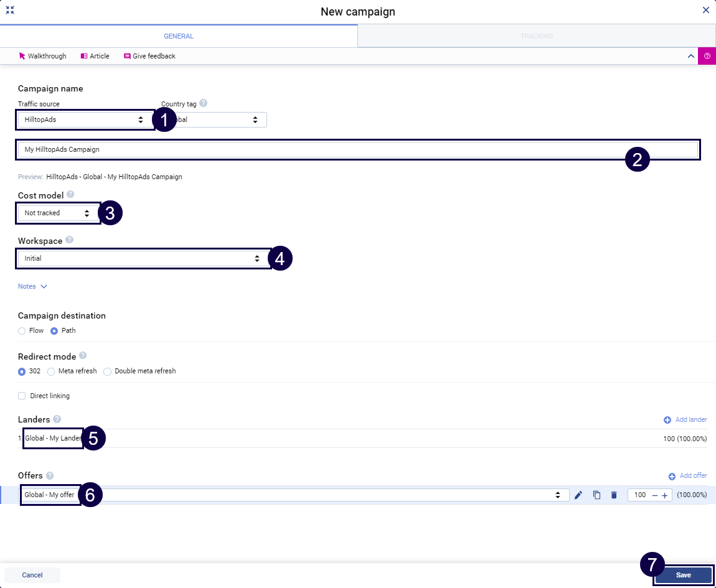Image resolution: width=716 pixels, height=588 pixels.
Task: Click the Add offer plus icon
Action: pos(672,477)
